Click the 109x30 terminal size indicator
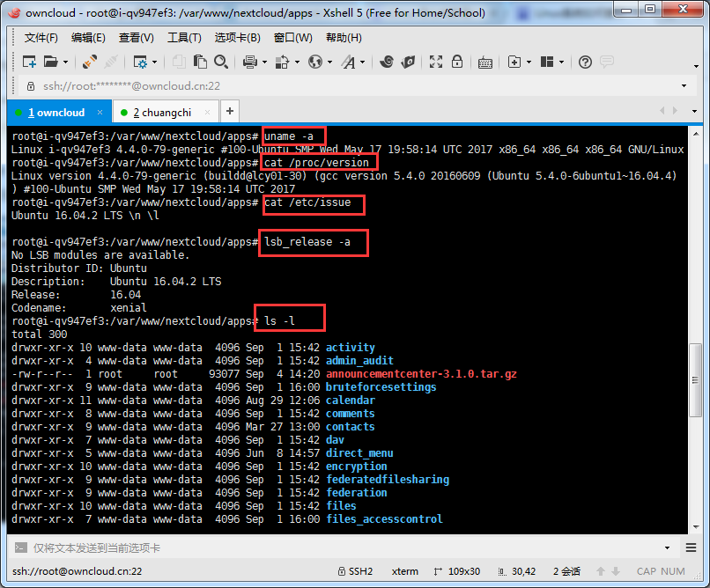Screen dimensions: 710x588 [x=457, y=571]
